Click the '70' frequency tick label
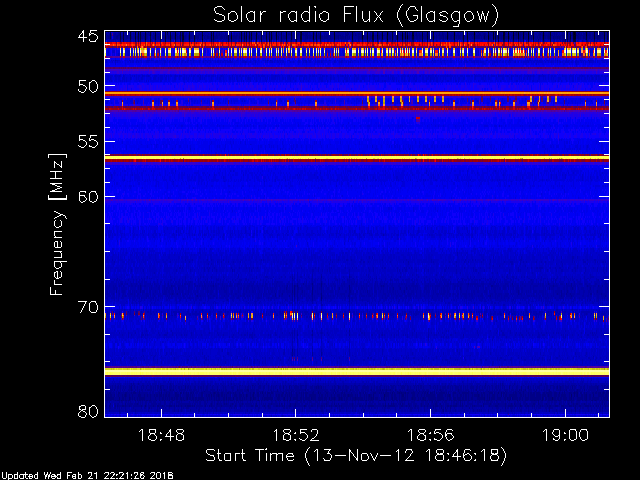 88,307
